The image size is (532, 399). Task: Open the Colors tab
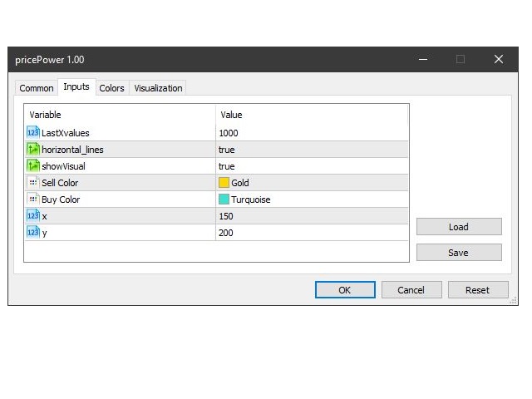pyautogui.click(x=111, y=88)
